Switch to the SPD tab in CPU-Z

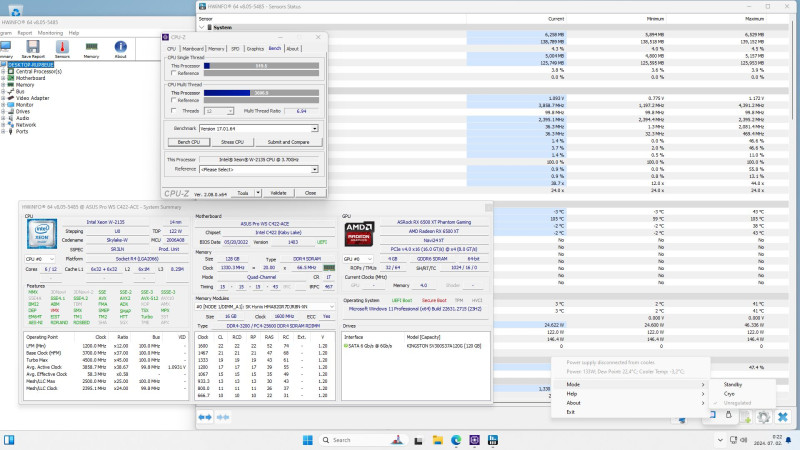point(235,49)
